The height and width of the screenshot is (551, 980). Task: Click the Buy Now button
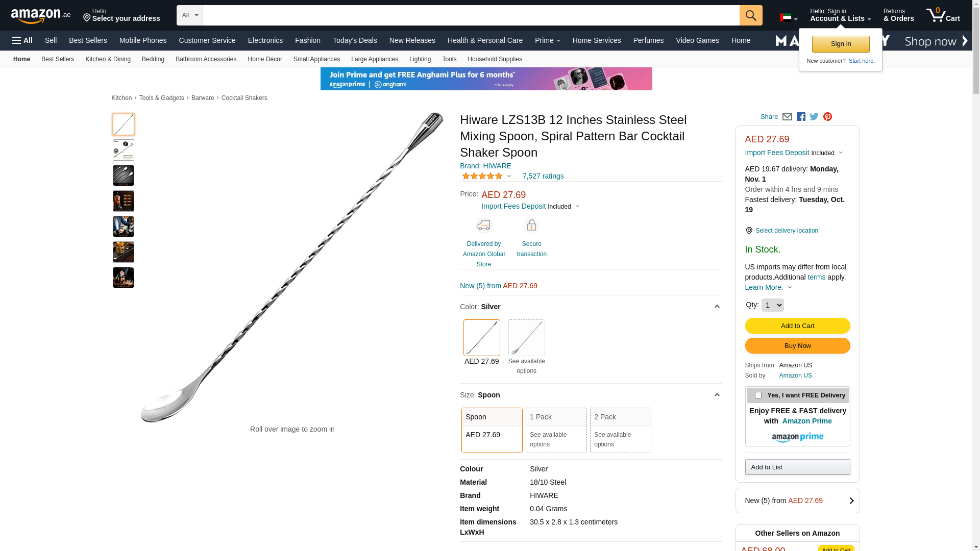coord(797,346)
